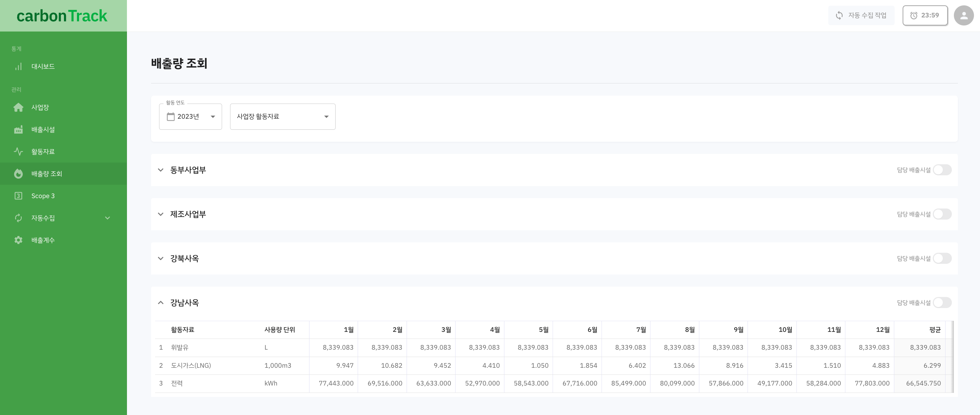The image size is (980, 415).
Task: Click the 사업장 business location icon
Action: [17, 106]
